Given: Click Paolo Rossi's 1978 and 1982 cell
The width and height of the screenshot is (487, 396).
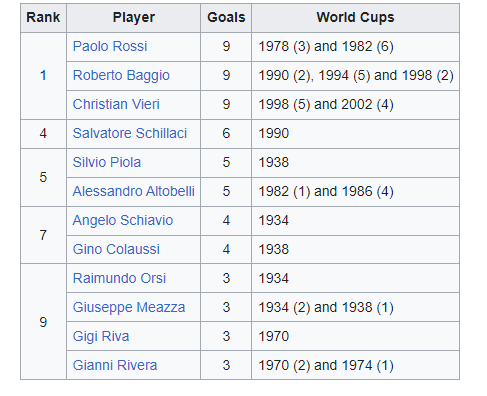Looking at the screenshot, I should pyautogui.click(x=355, y=47).
